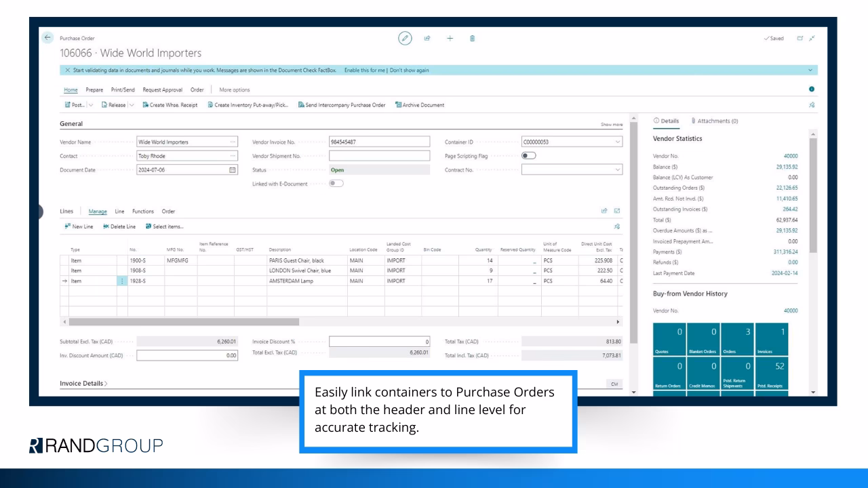Expand the Release action dropdown arrow
Image resolution: width=868 pixels, height=488 pixels.
(x=132, y=105)
